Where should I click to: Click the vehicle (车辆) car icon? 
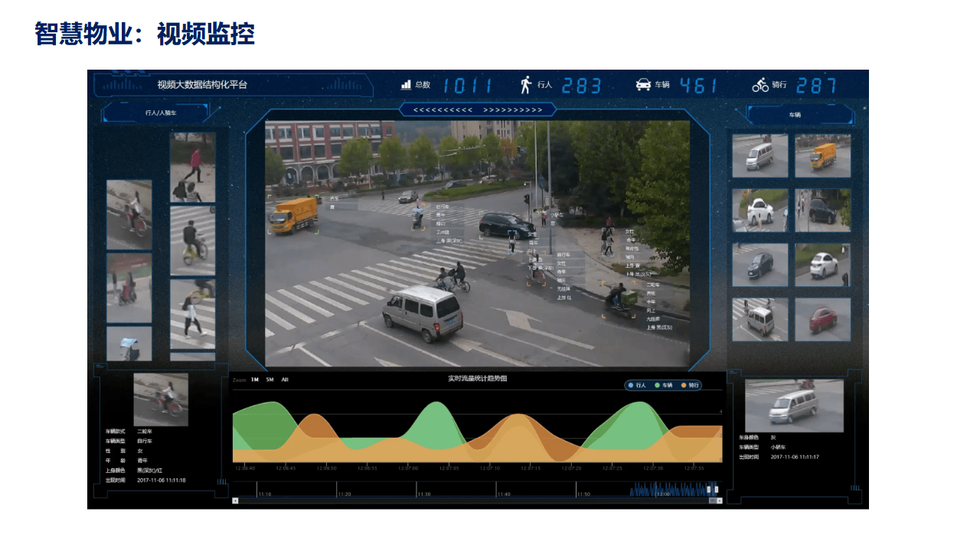point(643,85)
